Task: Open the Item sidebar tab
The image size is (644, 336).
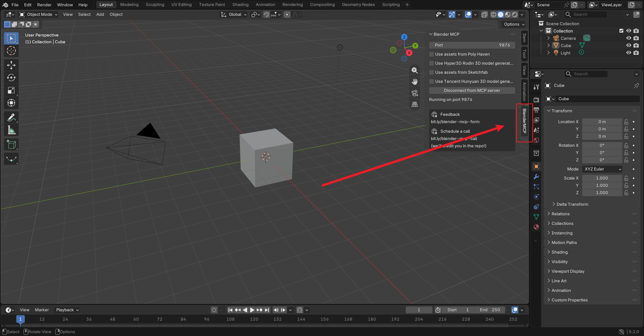Action: tap(525, 38)
